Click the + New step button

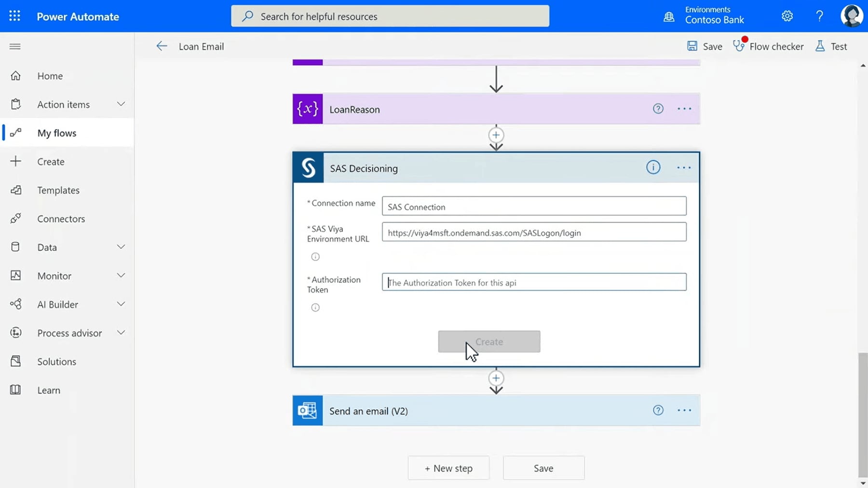point(448,468)
